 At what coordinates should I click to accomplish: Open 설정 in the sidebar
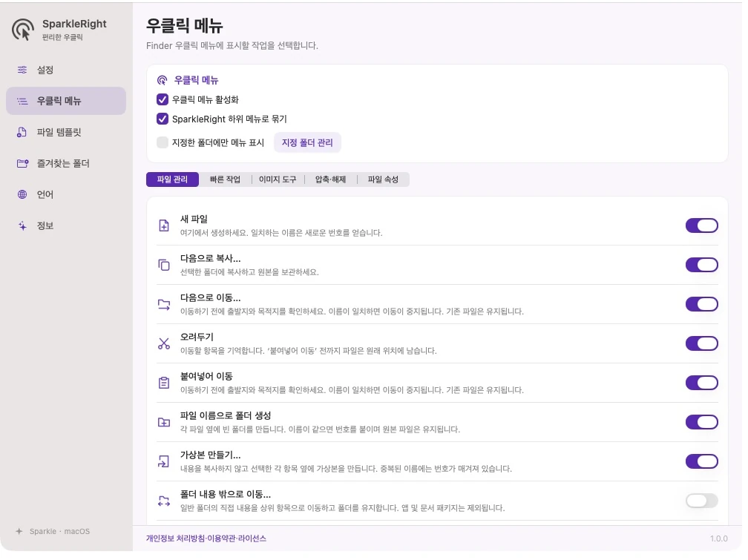click(66, 70)
